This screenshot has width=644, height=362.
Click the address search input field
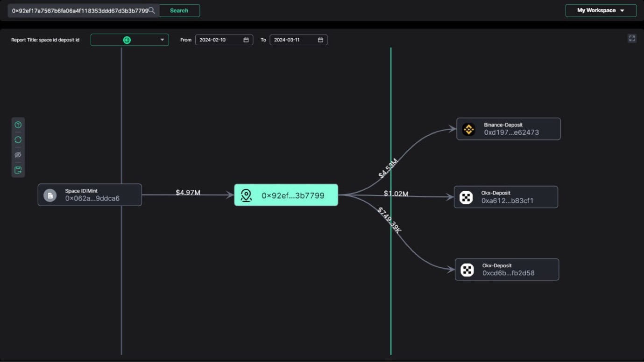click(x=79, y=10)
